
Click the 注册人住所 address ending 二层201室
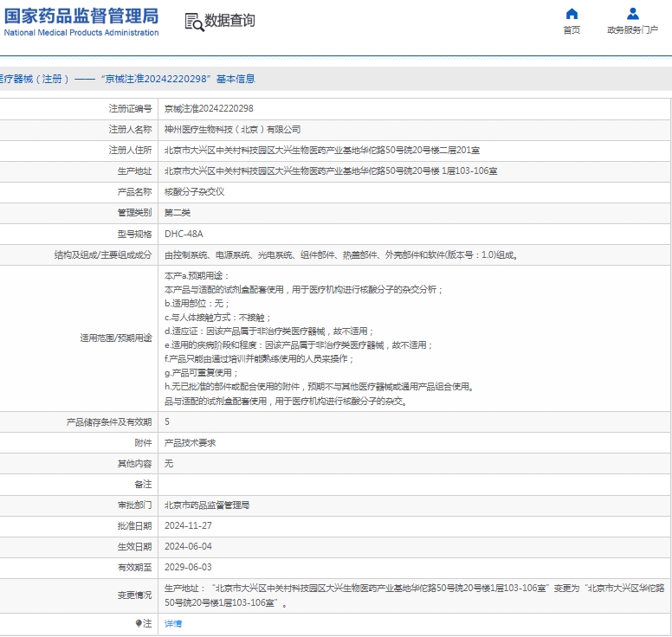322,151
